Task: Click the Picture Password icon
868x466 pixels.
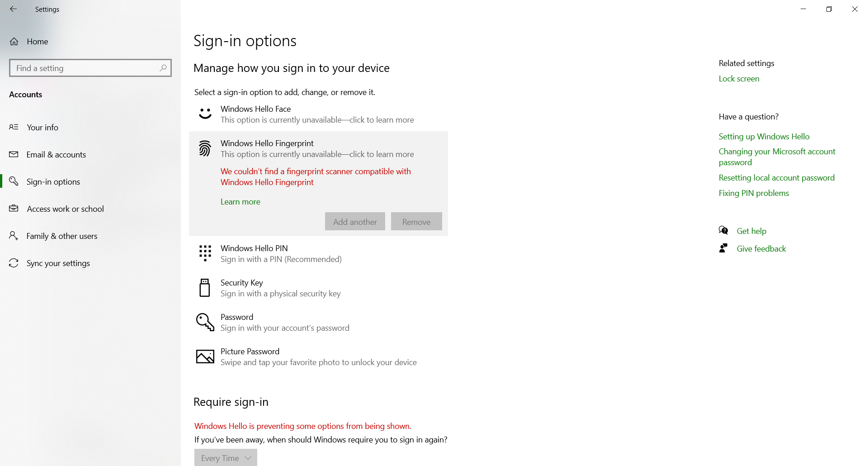Action: coord(205,357)
